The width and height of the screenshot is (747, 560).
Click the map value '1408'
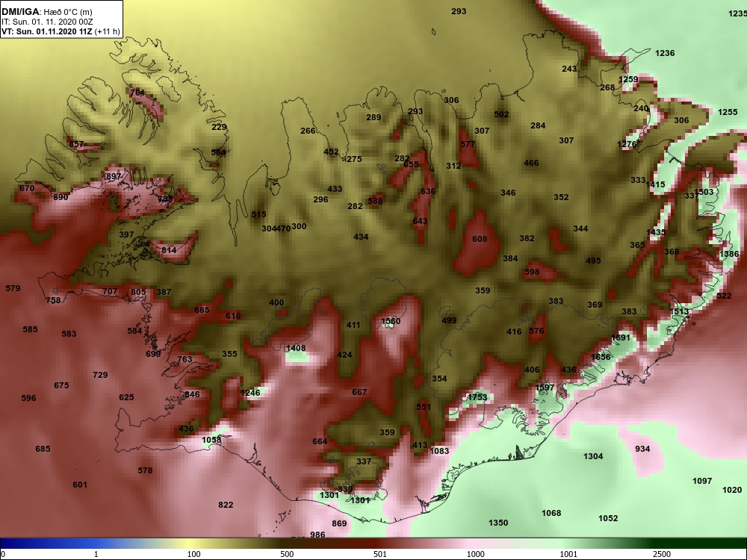(x=296, y=348)
